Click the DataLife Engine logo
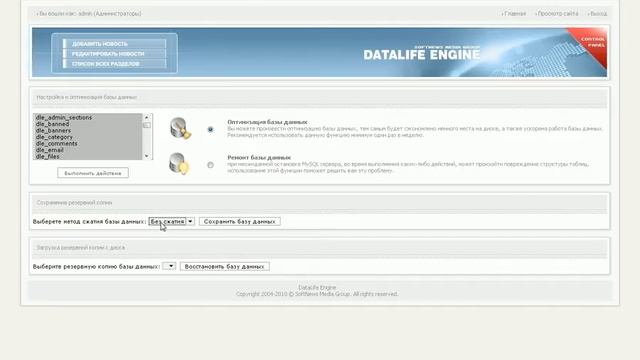 point(422,53)
